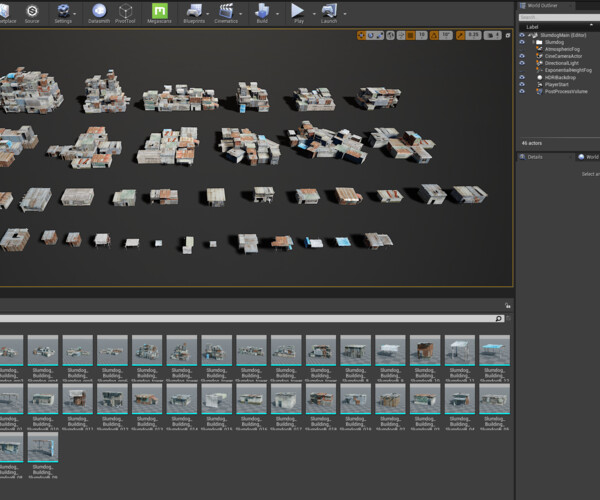Open the rotation snap 10° dropdown
Screen dimensions: 600x500
point(446,36)
